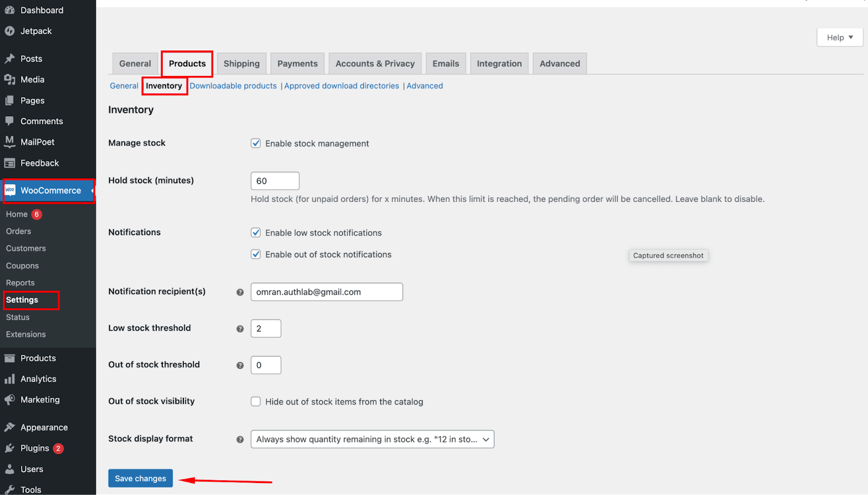This screenshot has height=495, width=868.
Task: Open Approved download directories link
Action: [341, 85]
